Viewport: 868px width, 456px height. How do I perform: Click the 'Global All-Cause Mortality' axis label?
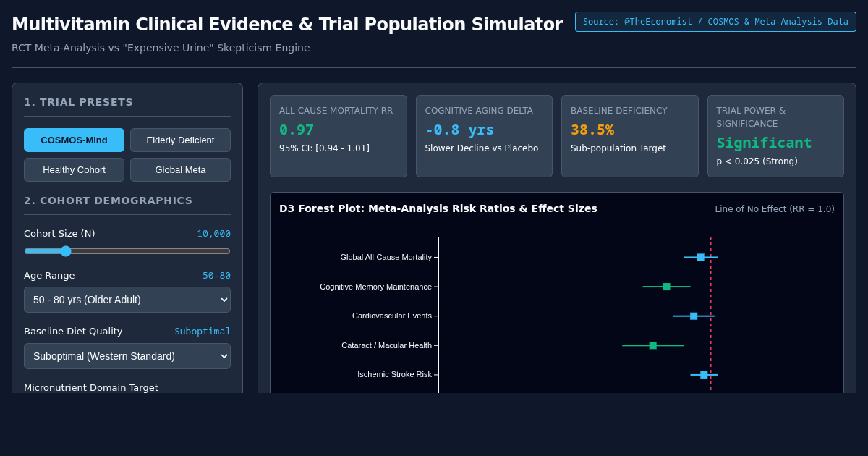[386, 257]
